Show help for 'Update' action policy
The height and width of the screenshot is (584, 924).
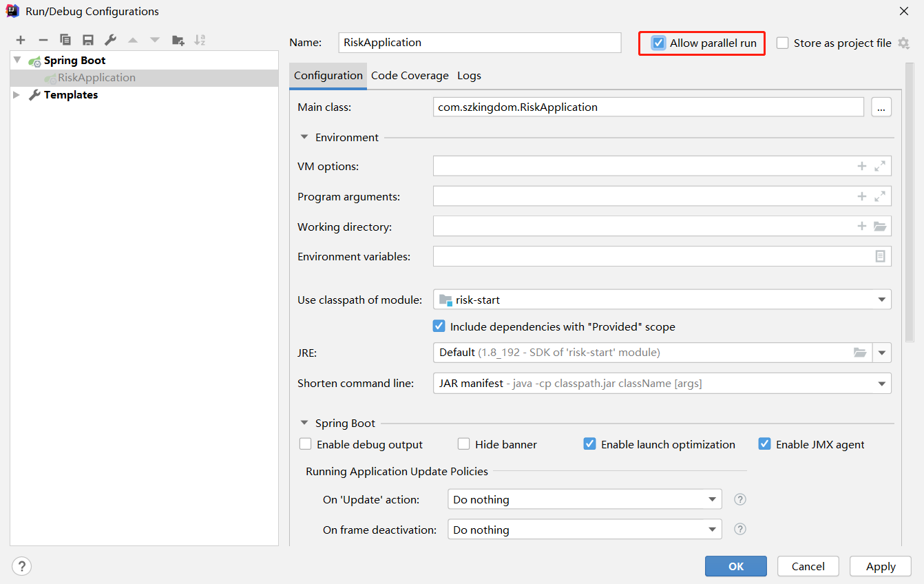click(740, 499)
